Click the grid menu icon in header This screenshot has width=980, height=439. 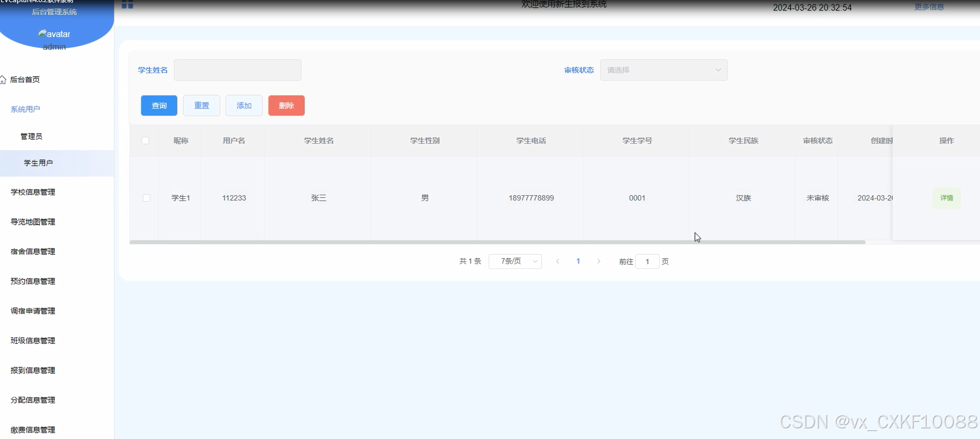[127, 4]
